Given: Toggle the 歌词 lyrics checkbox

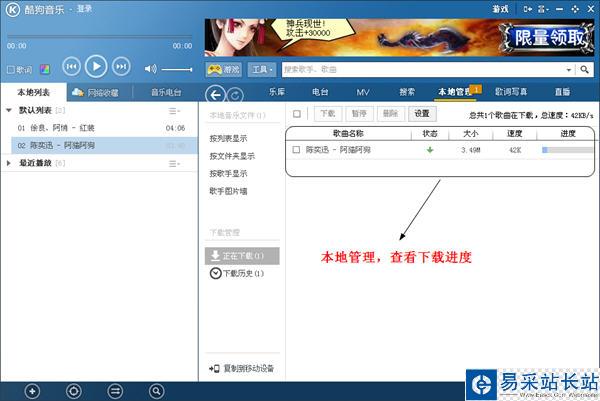Looking at the screenshot, I should click(11, 70).
